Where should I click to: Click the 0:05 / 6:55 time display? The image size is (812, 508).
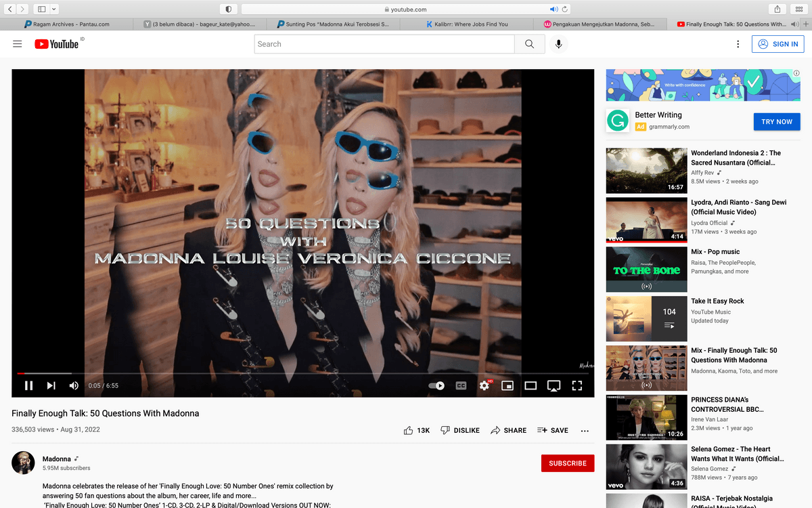coord(103,385)
